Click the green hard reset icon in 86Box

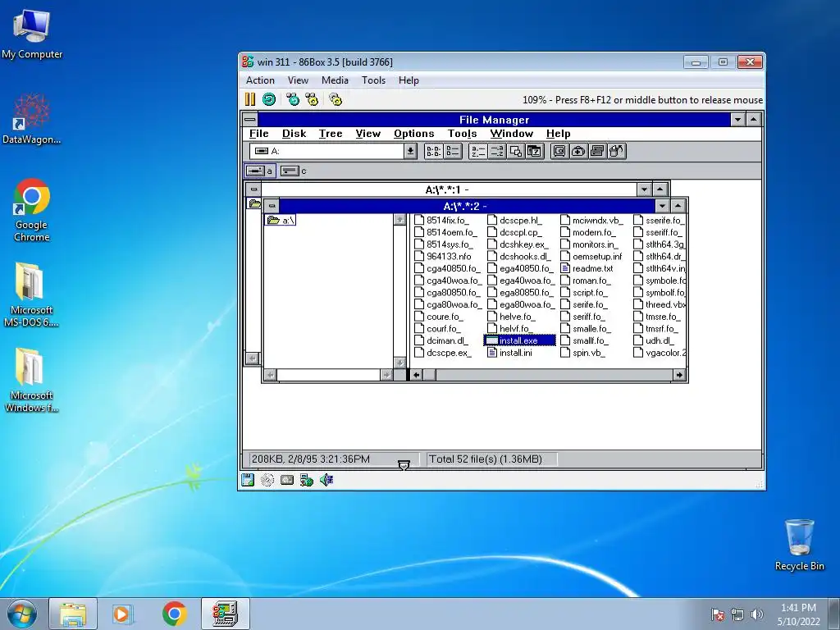(x=269, y=99)
